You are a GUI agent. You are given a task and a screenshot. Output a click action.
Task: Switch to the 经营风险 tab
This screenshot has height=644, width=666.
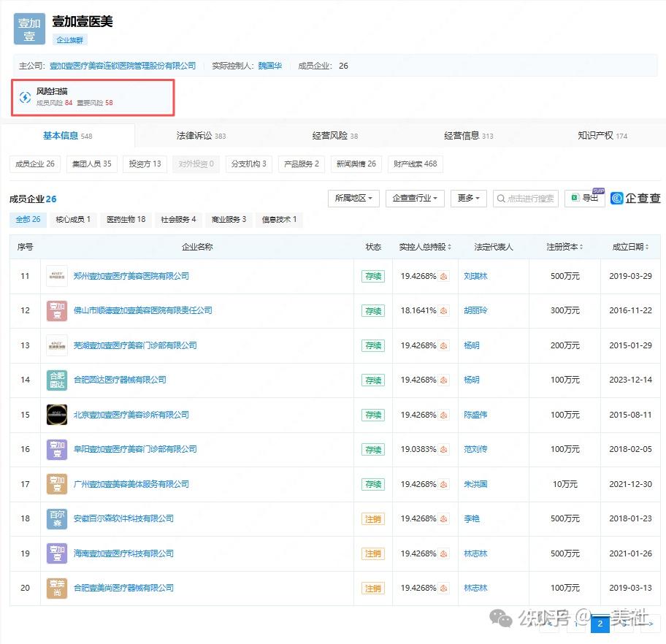(x=334, y=136)
